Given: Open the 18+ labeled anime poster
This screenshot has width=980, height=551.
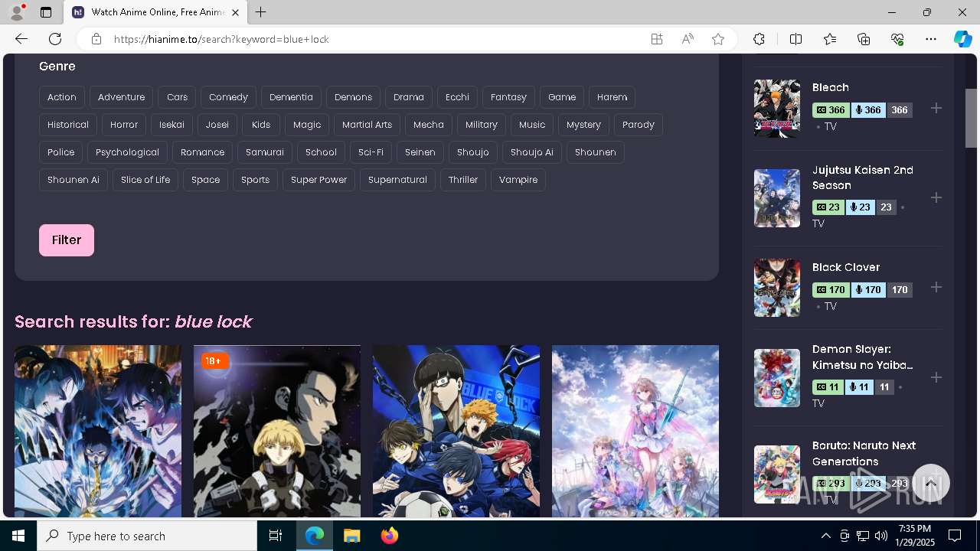Looking at the screenshot, I should click(277, 431).
